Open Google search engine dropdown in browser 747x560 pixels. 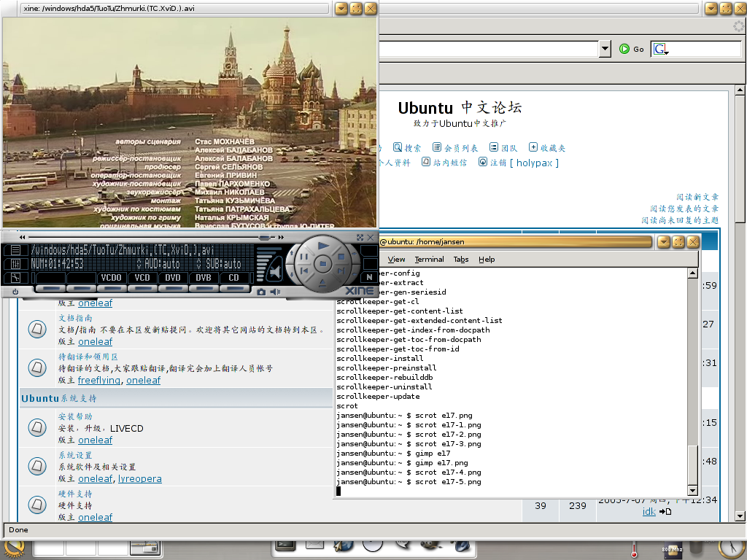(661, 49)
